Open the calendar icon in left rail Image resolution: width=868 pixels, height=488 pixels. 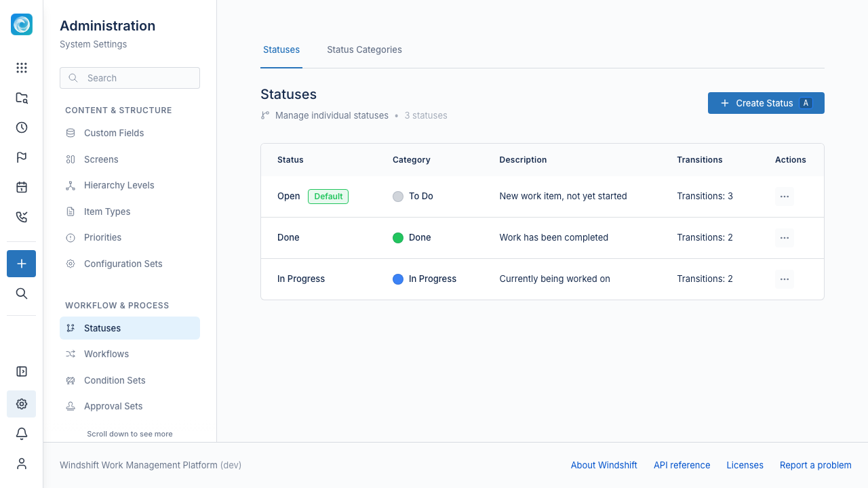pyautogui.click(x=22, y=187)
